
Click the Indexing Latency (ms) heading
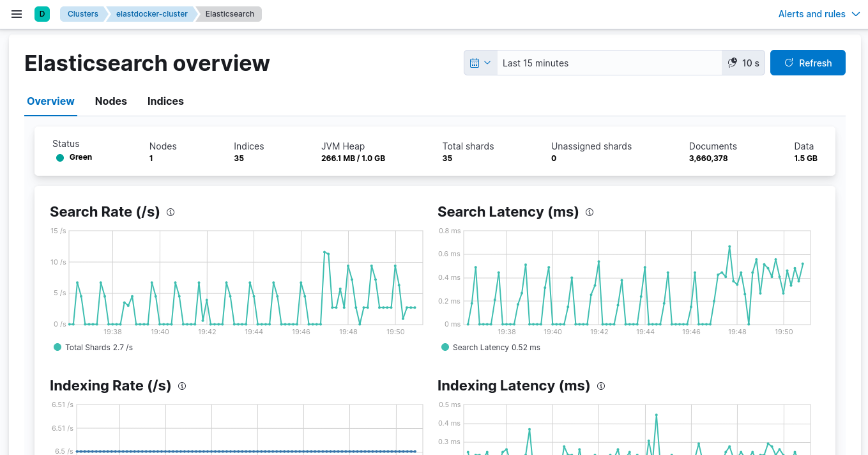tap(514, 386)
